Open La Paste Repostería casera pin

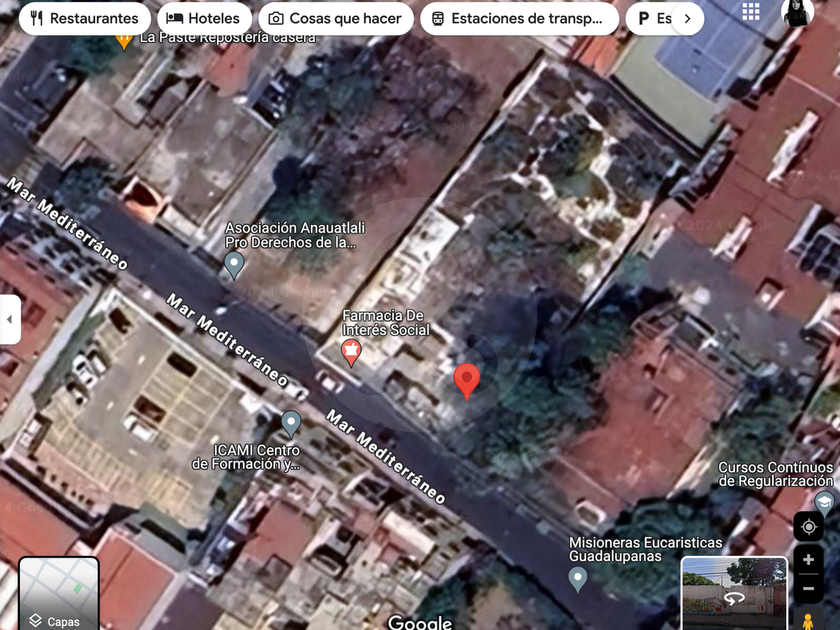coord(124,40)
